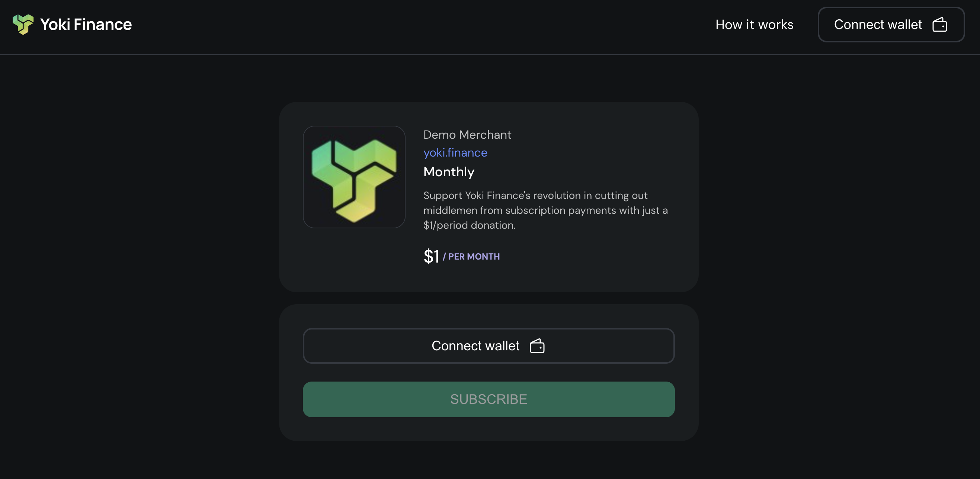980x479 pixels.
Task: Open the yoki.finance link
Action: coord(455,152)
